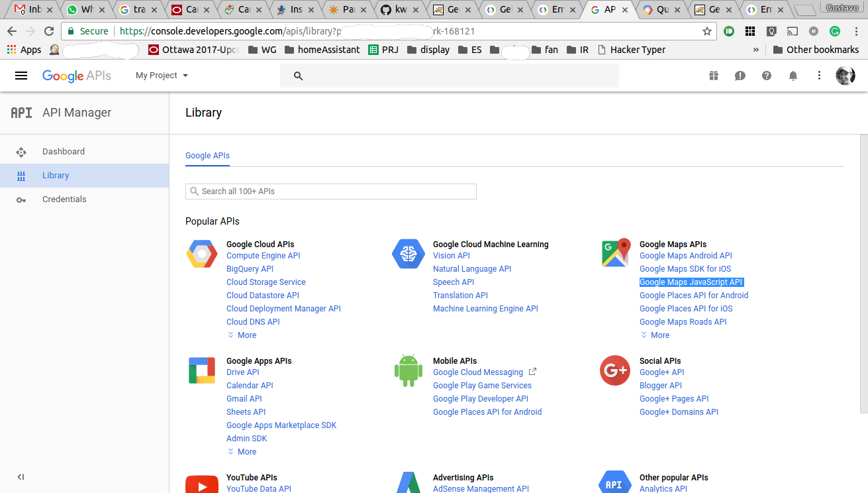
Task: Open the Drive API link
Action: point(243,372)
